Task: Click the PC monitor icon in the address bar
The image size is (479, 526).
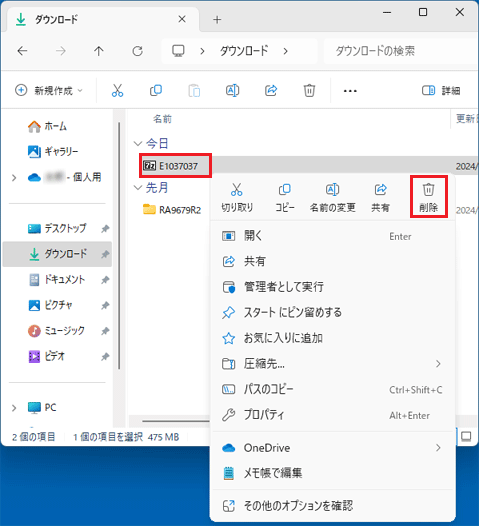Action: [x=178, y=51]
